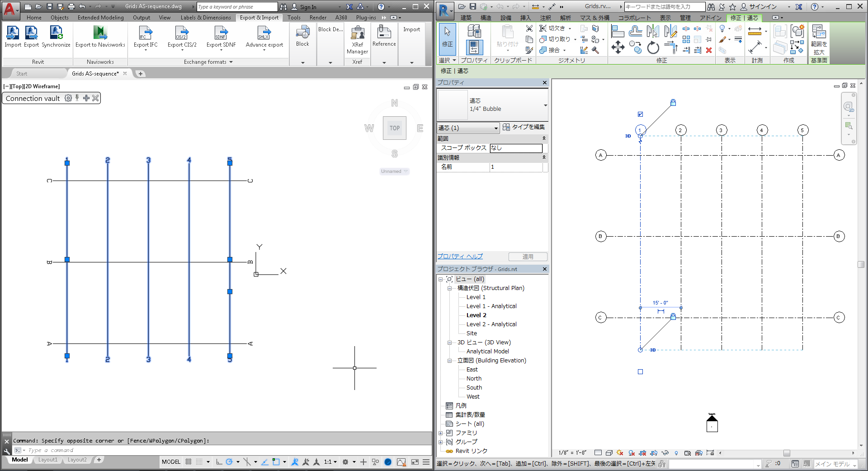
Task: Collapse 3D View tree node
Action: pos(450,343)
